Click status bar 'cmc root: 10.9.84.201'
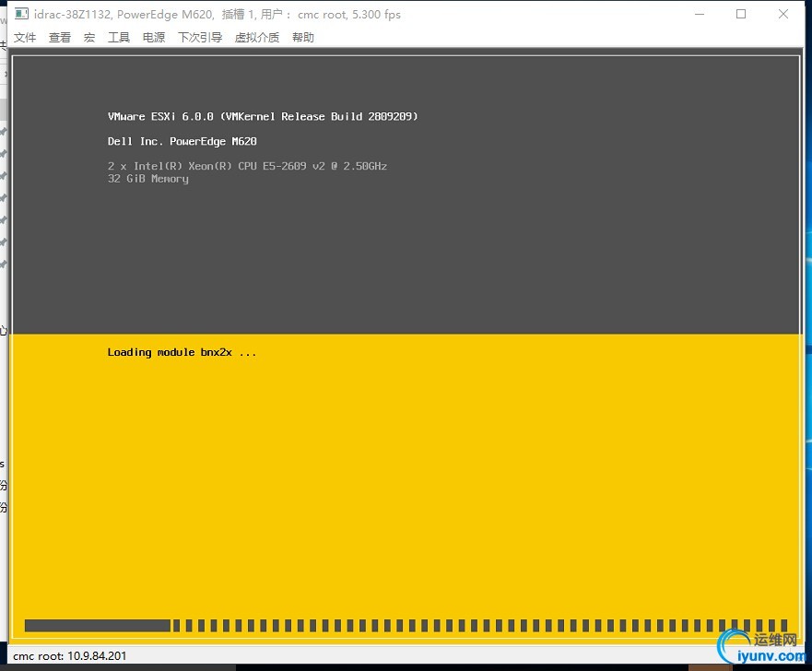This screenshot has height=671, width=812. click(69, 656)
